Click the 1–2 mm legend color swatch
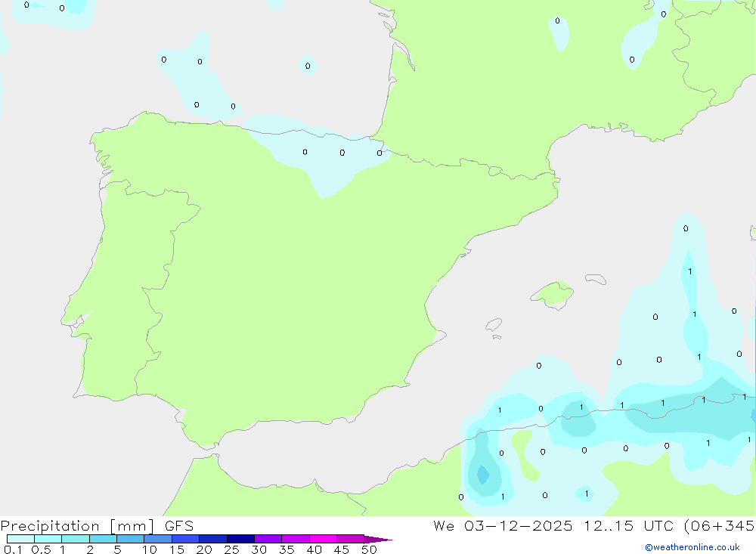Image resolution: width=756 pixels, height=554 pixels. [x=76, y=539]
